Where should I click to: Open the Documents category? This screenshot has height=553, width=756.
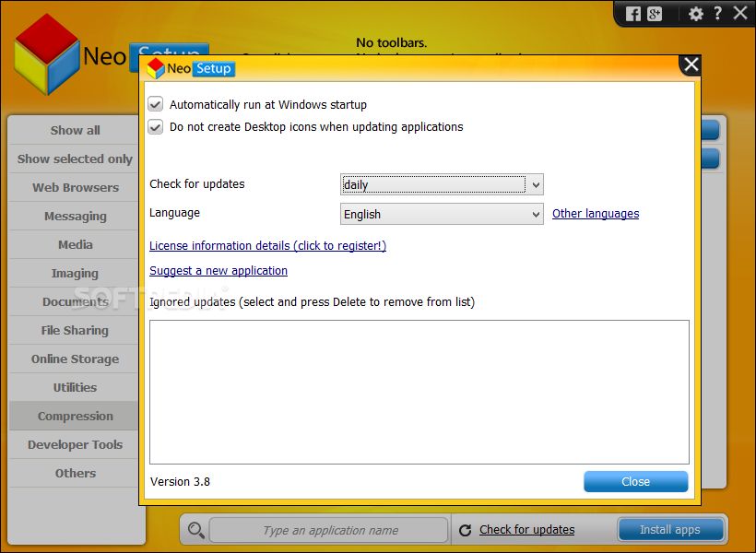coord(75,301)
